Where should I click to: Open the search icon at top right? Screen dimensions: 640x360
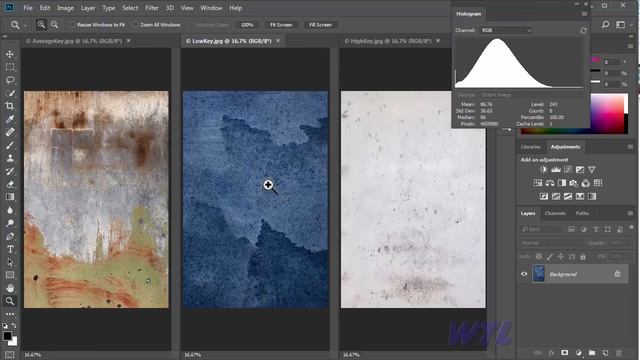coord(605,24)
